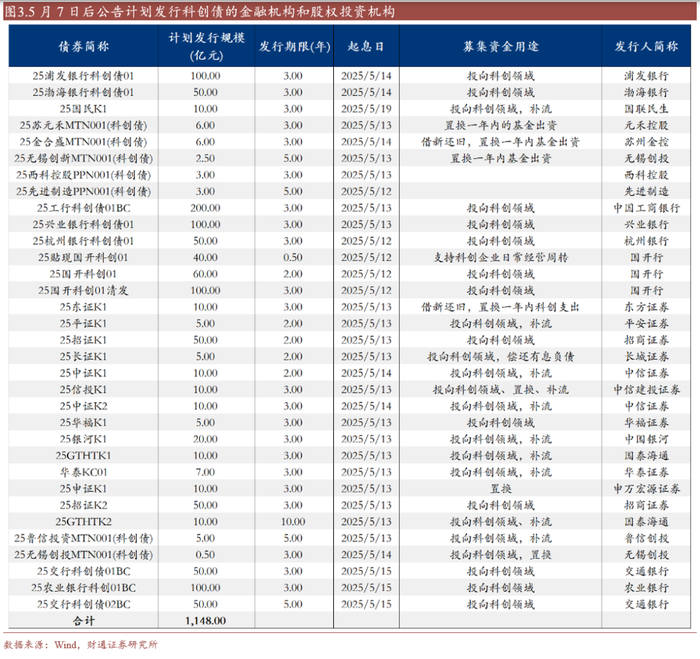Click the 债券简称 column header
The image size is (700, 659).
(x=83, y=46)
